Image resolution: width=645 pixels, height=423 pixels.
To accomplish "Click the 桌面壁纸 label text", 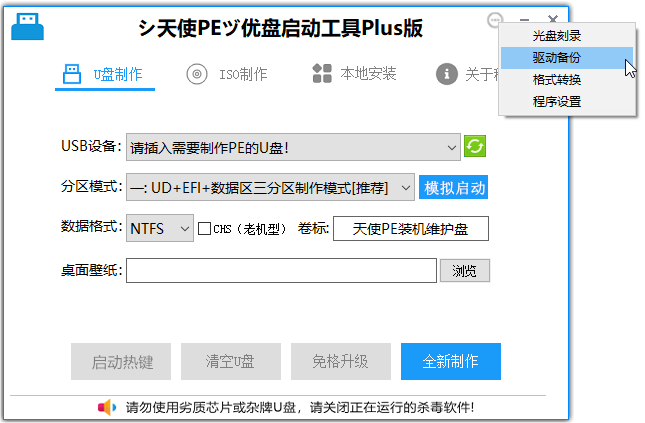I will tap(91, 270).
